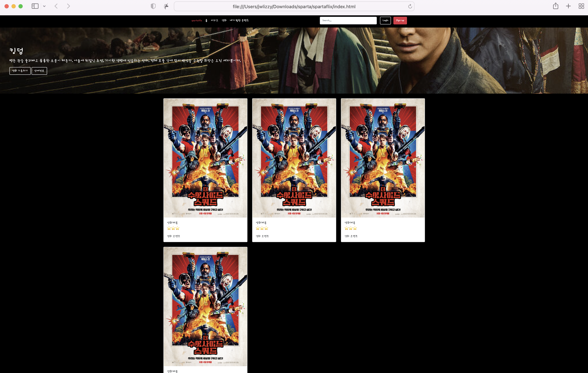Open the 시리즈 navigation item
The image size is (588, 373).
click(x=214, y=21)
